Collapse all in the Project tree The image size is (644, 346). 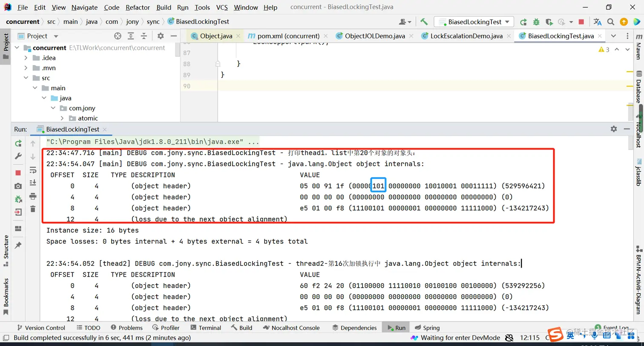click(x=144, y=36)
